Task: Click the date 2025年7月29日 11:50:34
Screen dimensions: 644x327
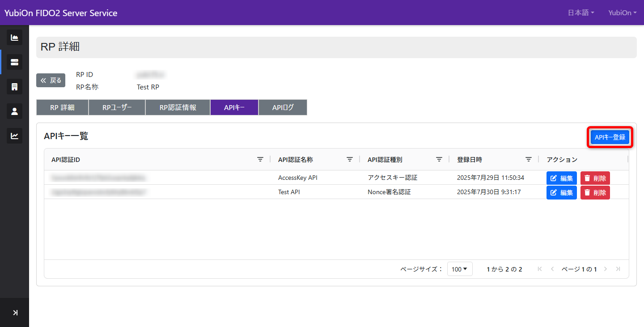Action: coord(491,178)
